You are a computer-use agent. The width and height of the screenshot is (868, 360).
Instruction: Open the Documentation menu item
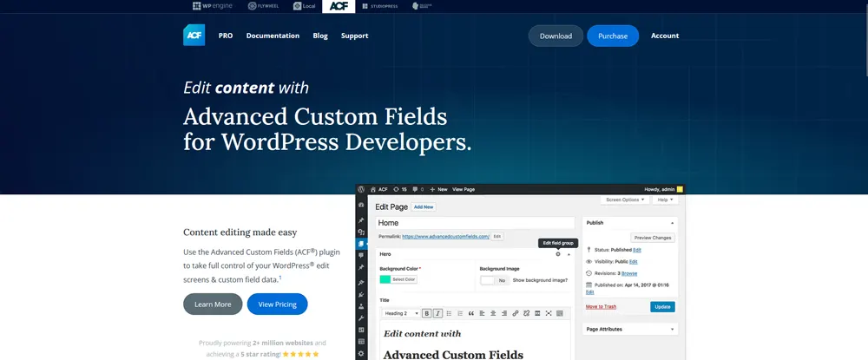[273, 36]
